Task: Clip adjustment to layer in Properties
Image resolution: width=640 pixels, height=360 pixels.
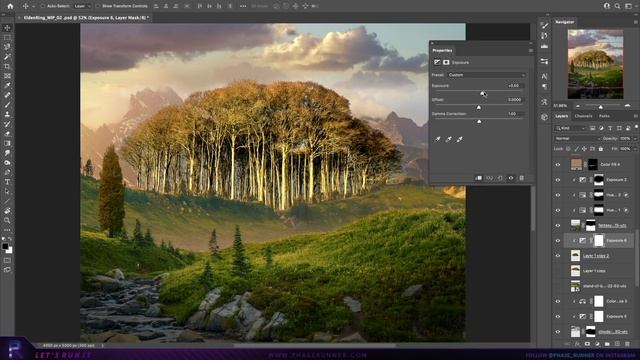Action: pos(478,178)
